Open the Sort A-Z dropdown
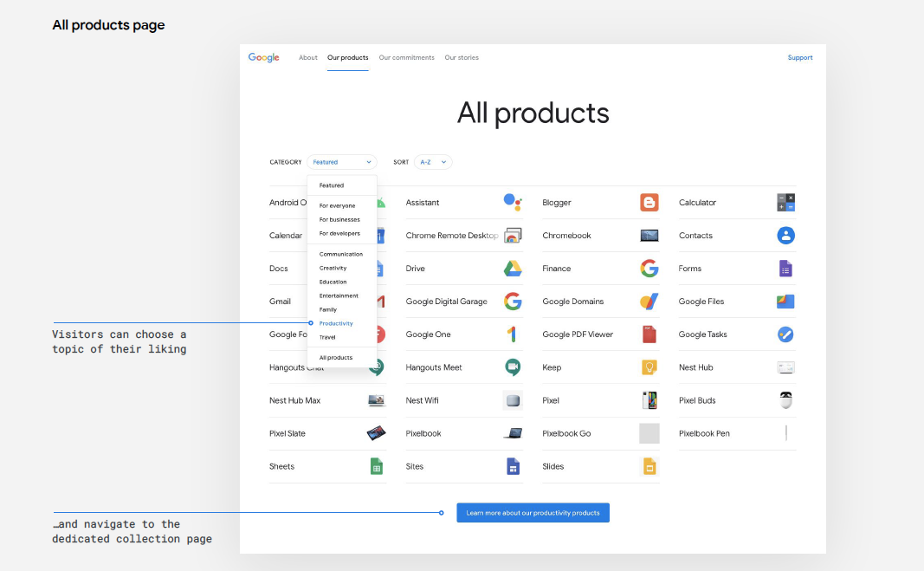The image size is (924, 571). pyautogui.click(x=433, y=162)
